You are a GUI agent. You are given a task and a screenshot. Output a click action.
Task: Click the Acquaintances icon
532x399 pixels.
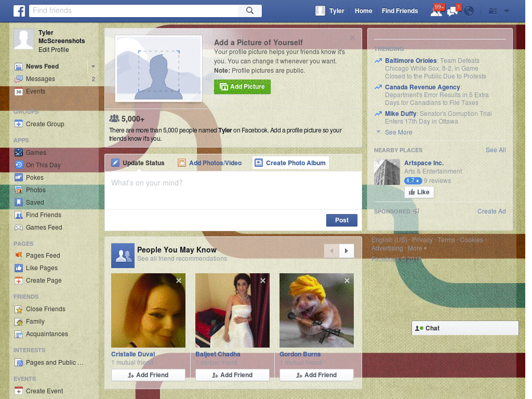click(x=19, y=334)
